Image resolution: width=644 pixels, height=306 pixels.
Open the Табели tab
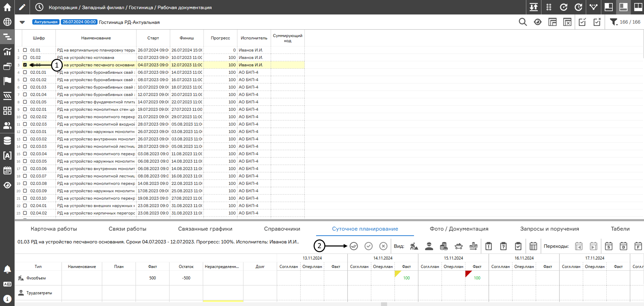click(620, 229)
